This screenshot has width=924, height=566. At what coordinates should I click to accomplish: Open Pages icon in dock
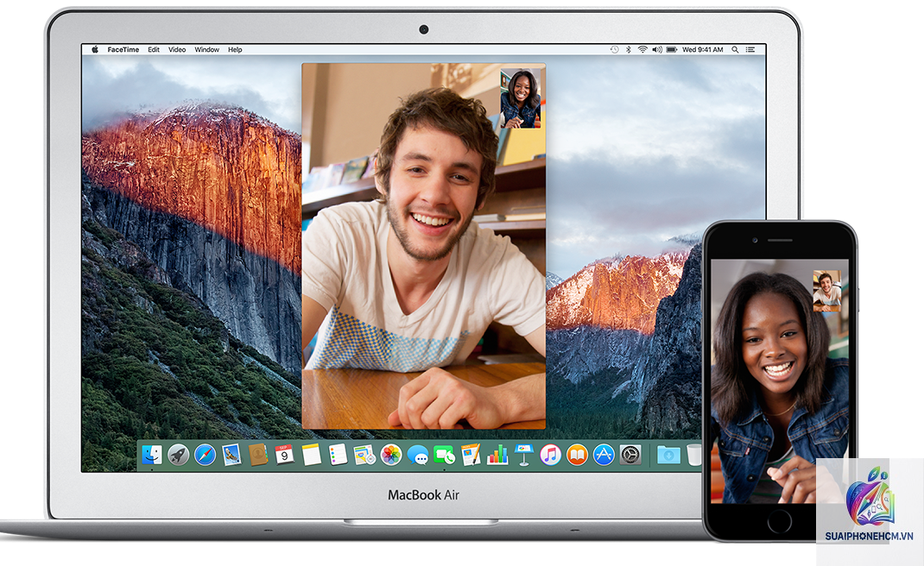471,455
